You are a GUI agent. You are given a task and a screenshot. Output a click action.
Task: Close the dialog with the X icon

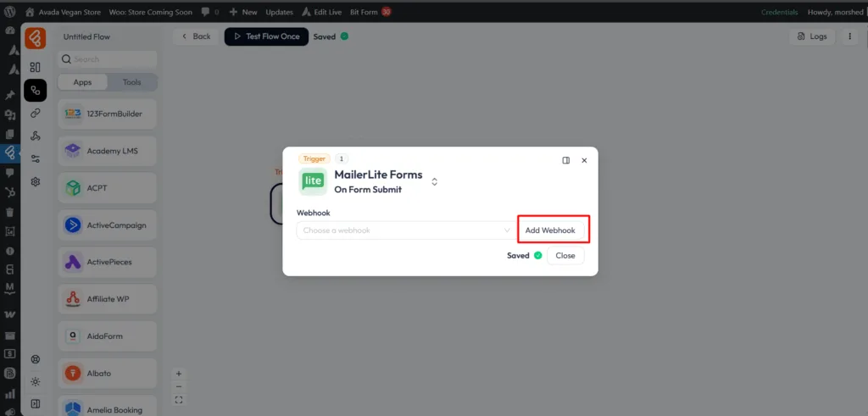[x=584, y=160]
